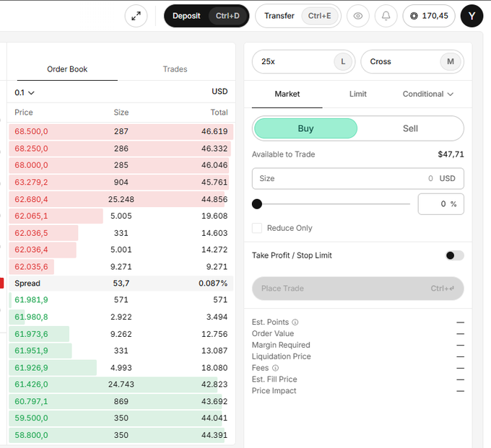The image size is (491, 448).
Task: Switch to the Trades tab
Action: pos(175,69)
